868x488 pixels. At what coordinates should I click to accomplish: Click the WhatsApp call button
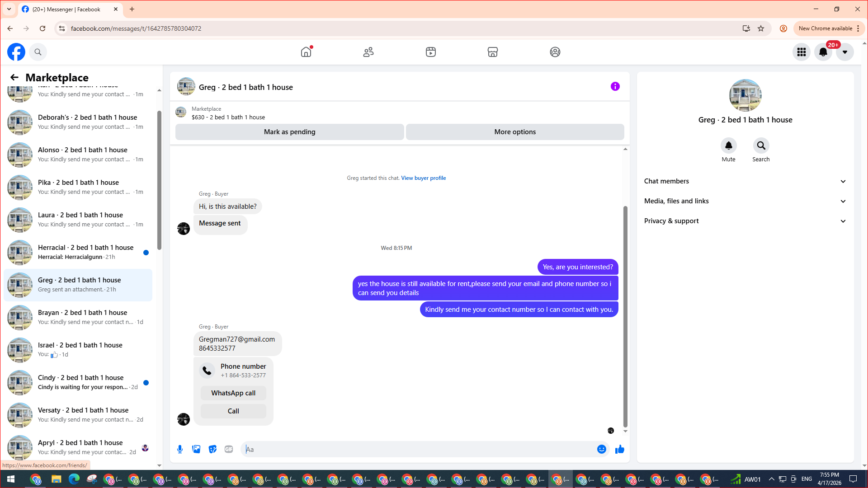coord(233,393)
